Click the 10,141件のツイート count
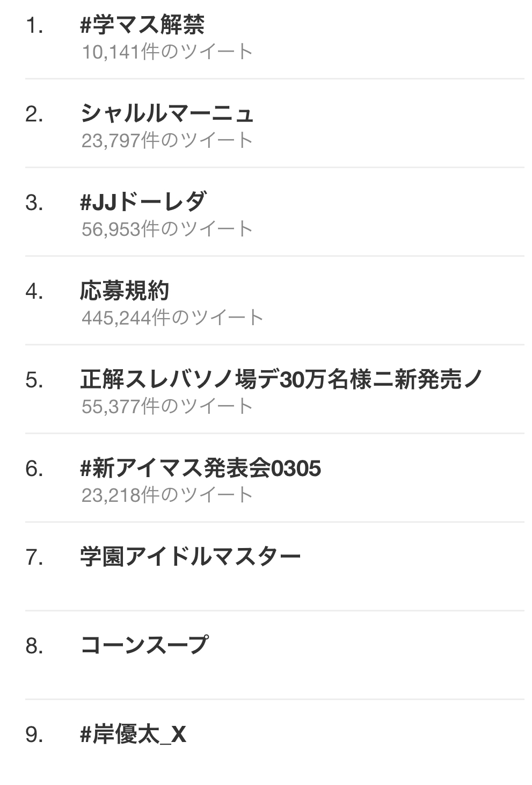 [x=167, y=52]
